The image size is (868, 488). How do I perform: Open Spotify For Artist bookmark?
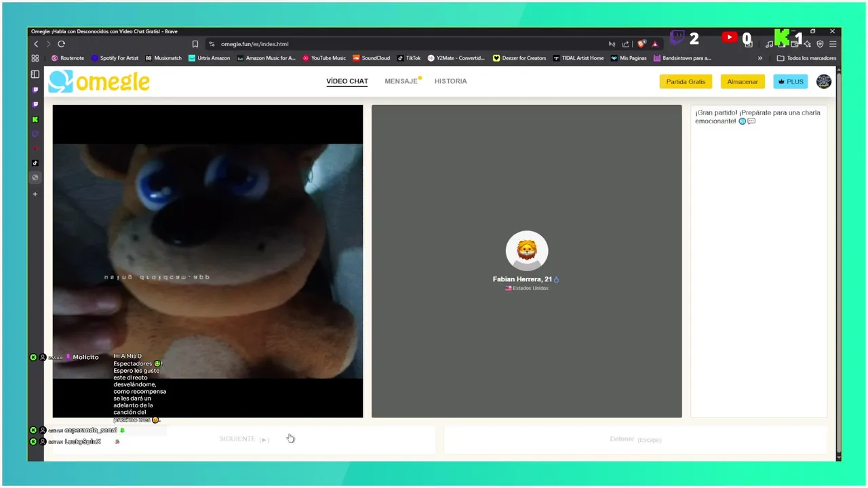click(x=115, y=58)
